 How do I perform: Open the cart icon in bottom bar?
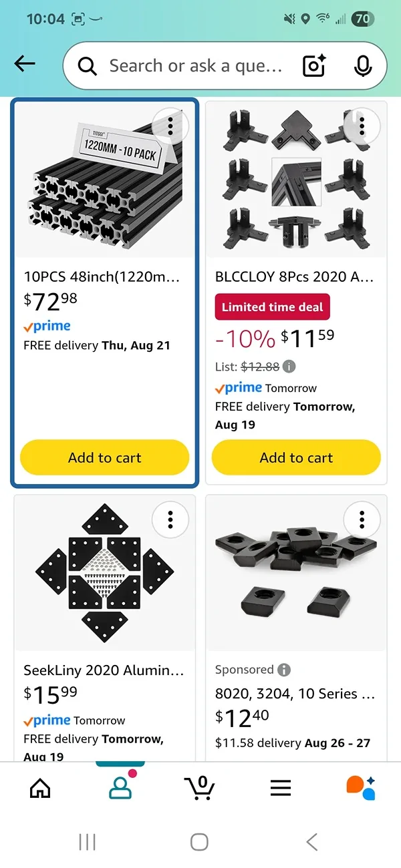pos(199,788)
